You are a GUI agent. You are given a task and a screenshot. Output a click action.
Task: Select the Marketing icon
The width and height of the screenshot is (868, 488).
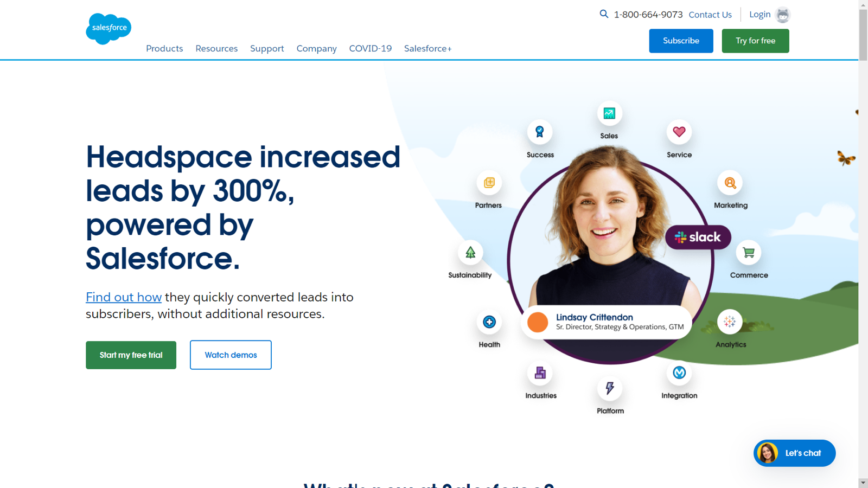730,183
